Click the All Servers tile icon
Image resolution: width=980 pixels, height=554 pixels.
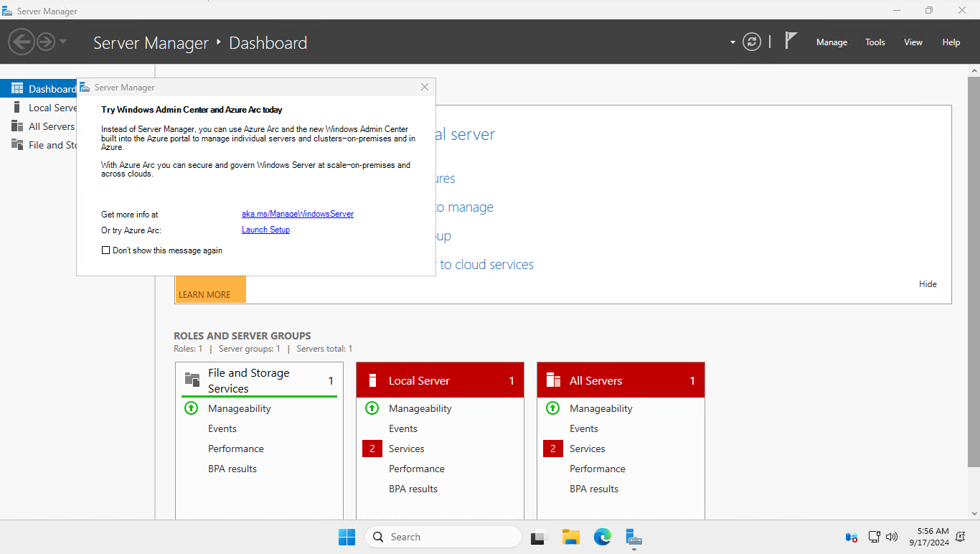tap(553, 380)
